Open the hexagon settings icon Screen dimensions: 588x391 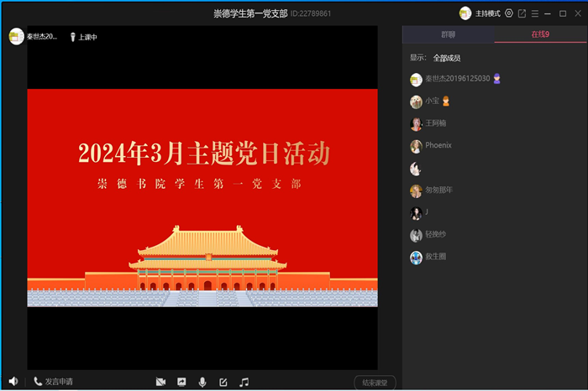pyautogui.click(x=509, y=13)
